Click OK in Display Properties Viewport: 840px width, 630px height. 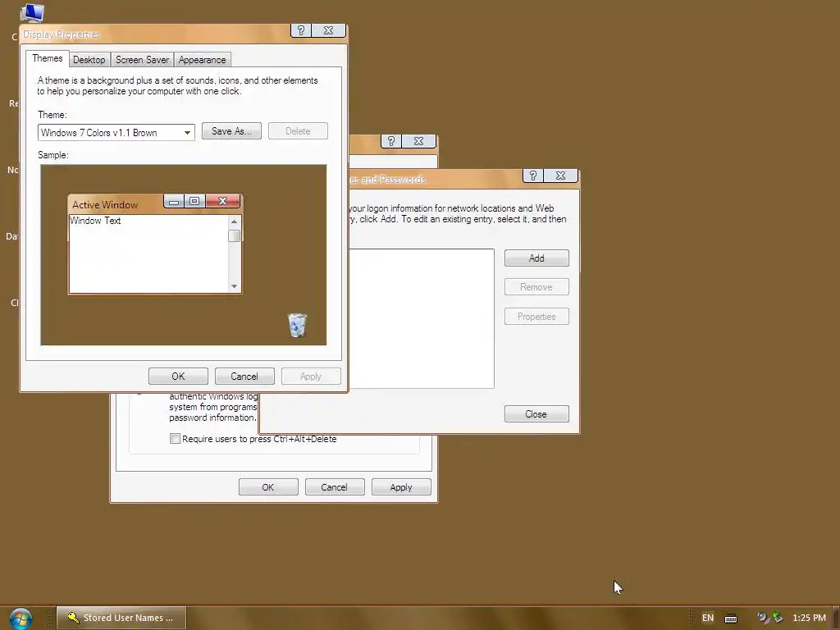click(x=178, y=376)
